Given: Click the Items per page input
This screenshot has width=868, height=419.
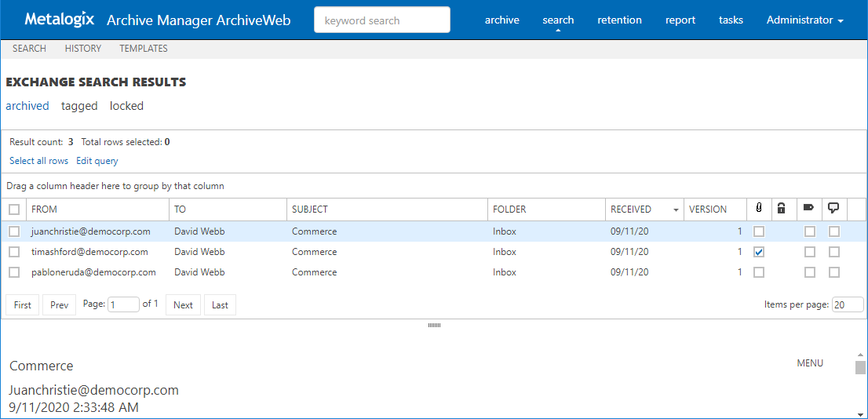Looking at the screenshot, I should 847,304.
